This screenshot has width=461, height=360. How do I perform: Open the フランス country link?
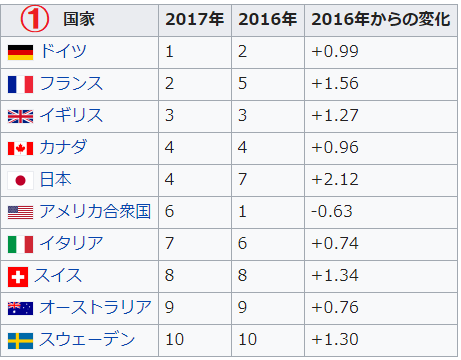click(x=71, y=83)
